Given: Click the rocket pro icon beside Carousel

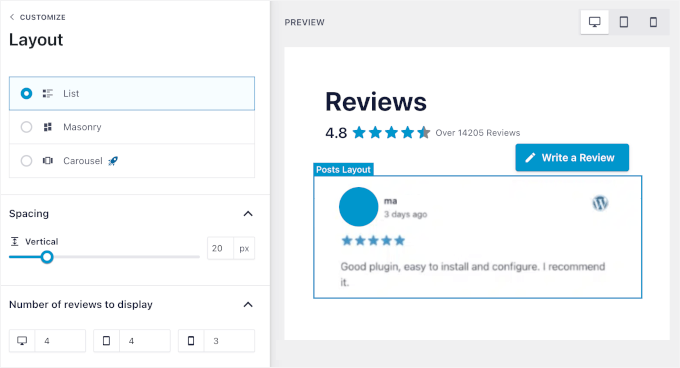Looking at the screenshot, I should pos(113,161).
